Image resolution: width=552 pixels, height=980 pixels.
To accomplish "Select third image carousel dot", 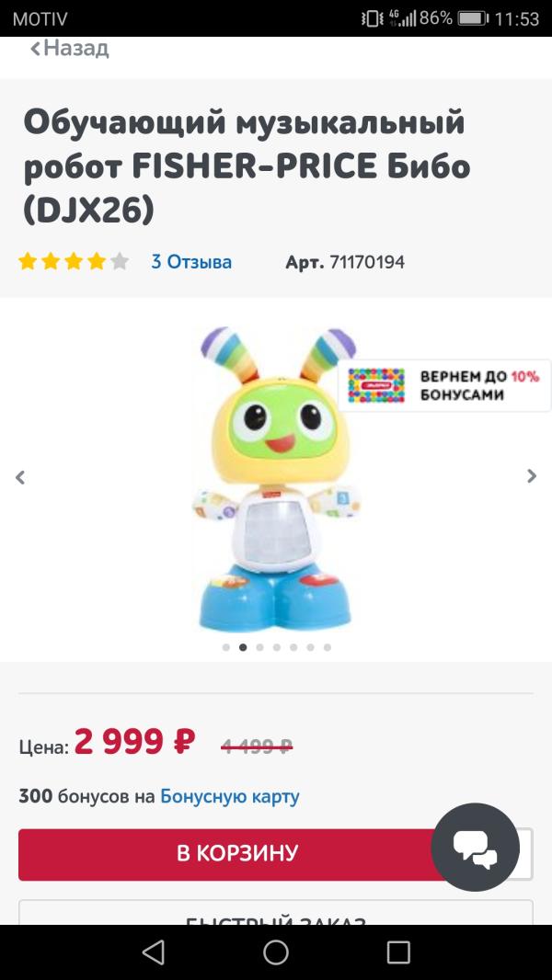I will click(259, 647).
